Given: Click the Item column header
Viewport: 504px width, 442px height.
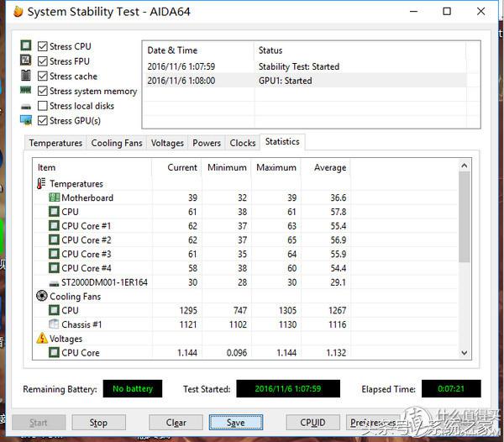Looking at the screenshot, I should [x=92, y=167].
